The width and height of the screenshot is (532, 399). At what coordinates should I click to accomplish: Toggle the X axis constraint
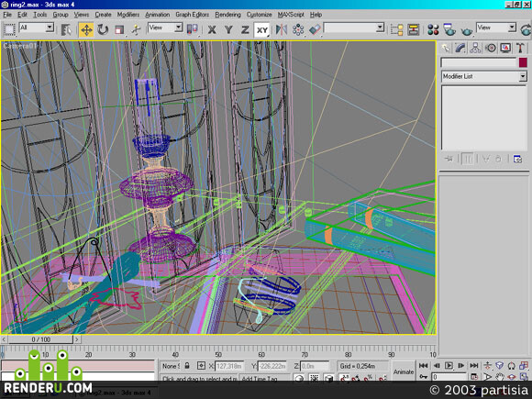pyautogui.click(x=212, y=30)
